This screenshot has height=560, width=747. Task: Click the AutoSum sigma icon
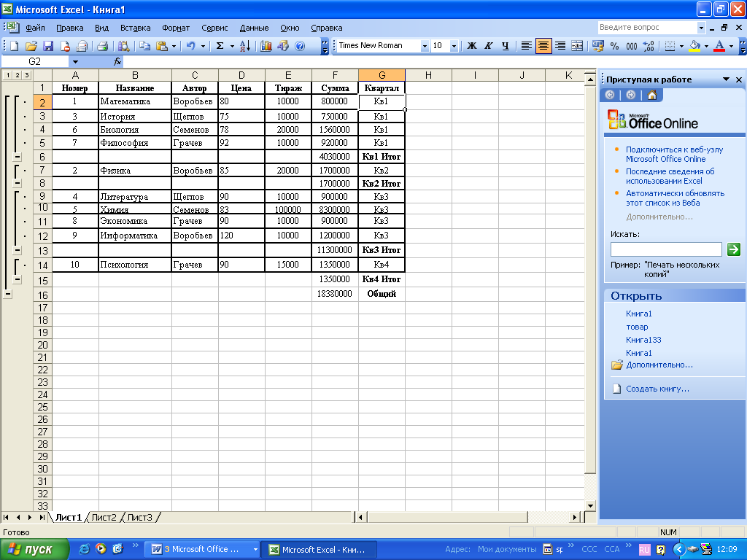coord(220,46)
